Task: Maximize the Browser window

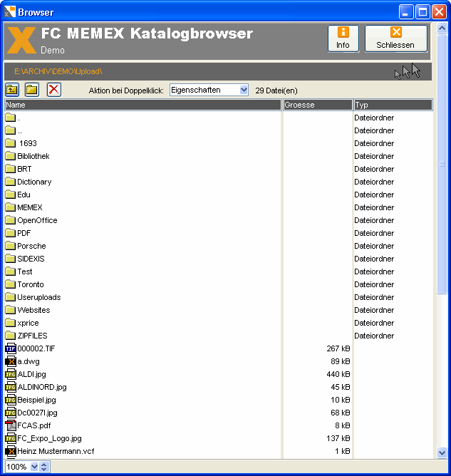Action: 423,12
